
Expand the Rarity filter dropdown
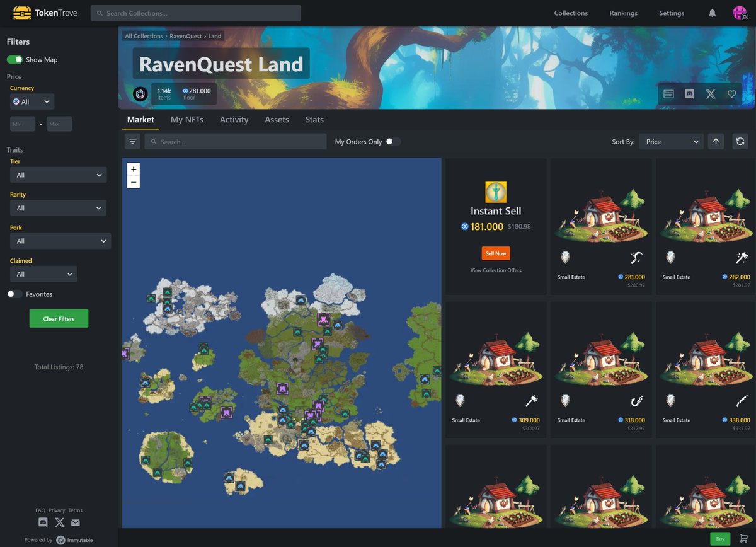[x=58, y=208]
